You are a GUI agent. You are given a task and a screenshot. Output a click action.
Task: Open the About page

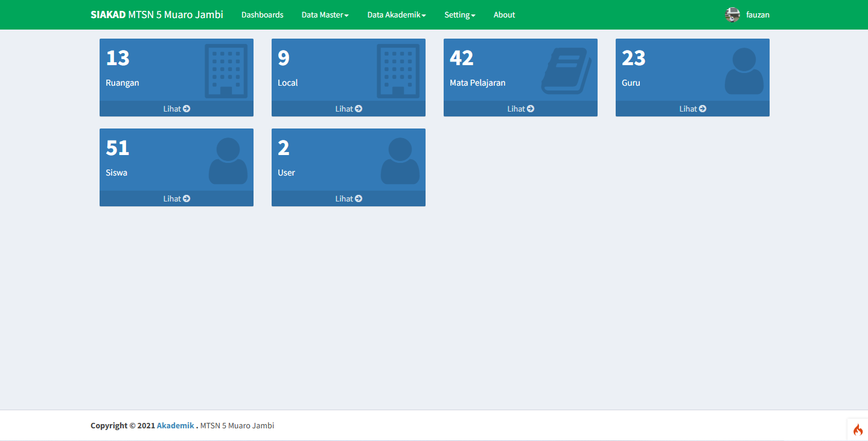(504, 15)
